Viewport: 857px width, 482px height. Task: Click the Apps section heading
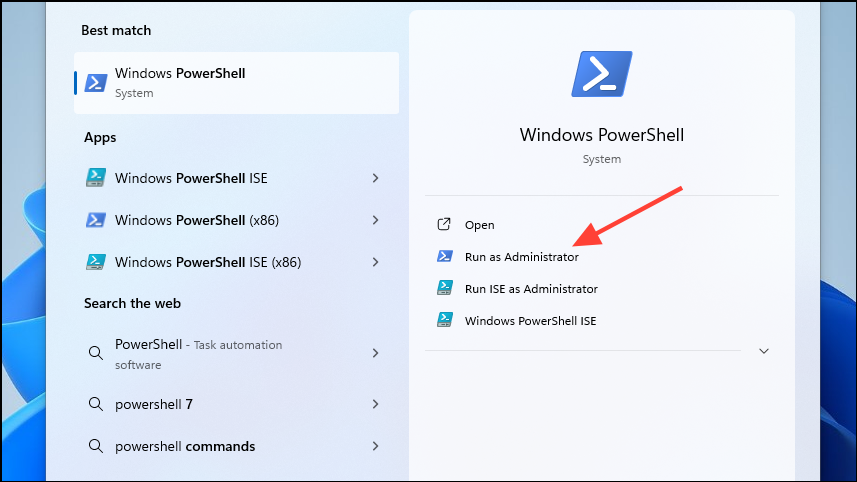(x=100, y=137)
